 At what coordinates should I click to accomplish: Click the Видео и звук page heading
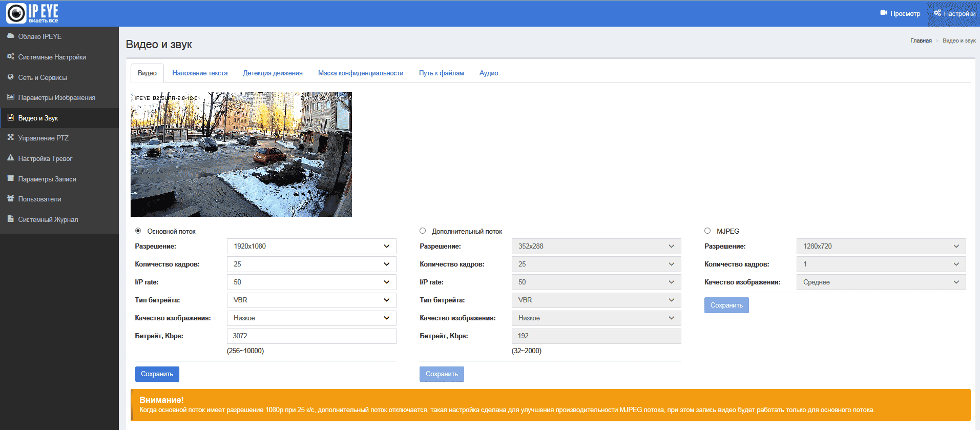[x=159, y=45]
